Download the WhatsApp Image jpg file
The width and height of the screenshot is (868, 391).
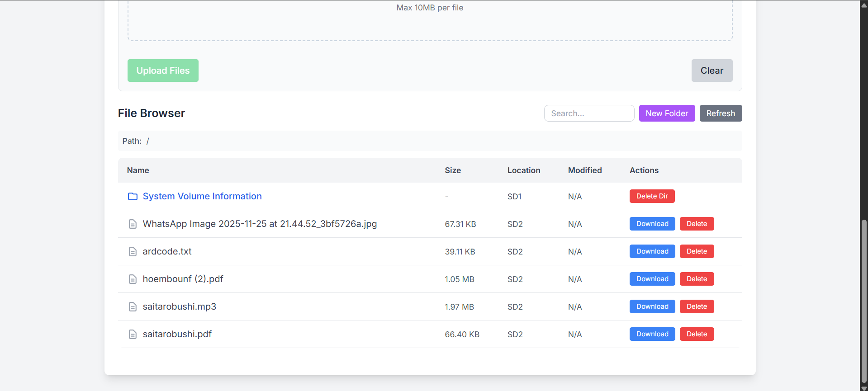(652, 224)
